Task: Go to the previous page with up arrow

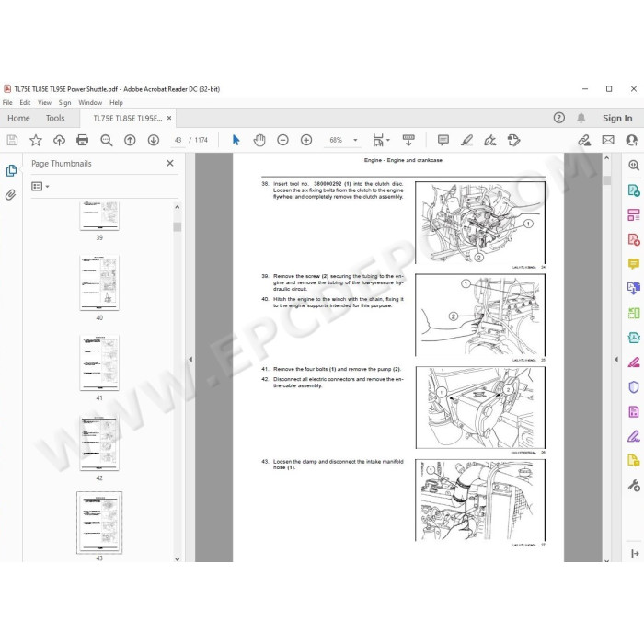Action: 130,140
